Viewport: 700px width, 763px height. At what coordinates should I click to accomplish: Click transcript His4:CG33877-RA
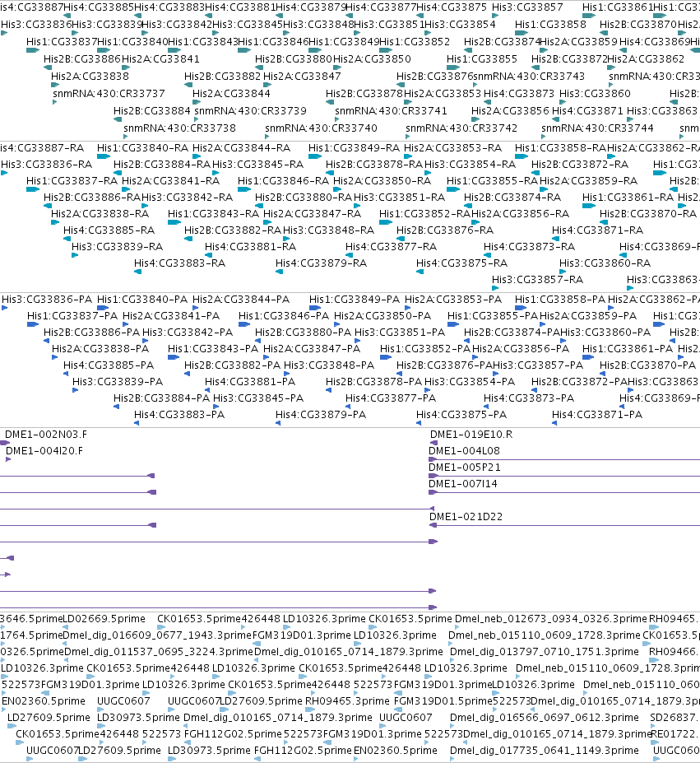391,247
